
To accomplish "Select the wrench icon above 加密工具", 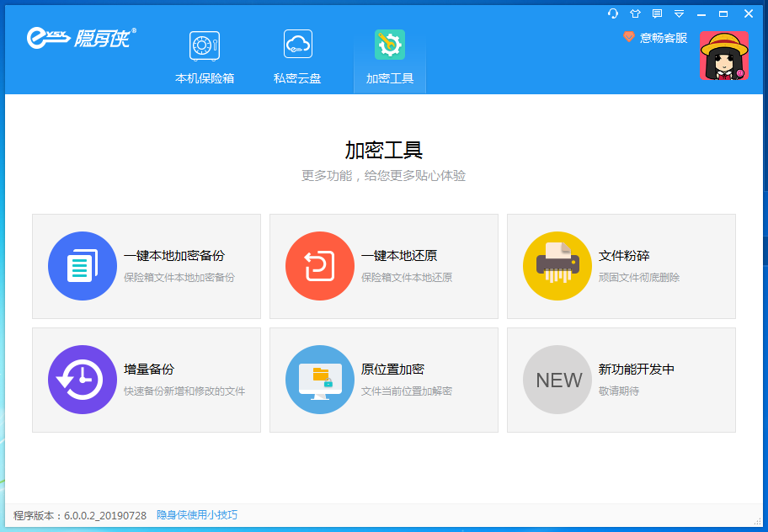I will coord(389,46).
